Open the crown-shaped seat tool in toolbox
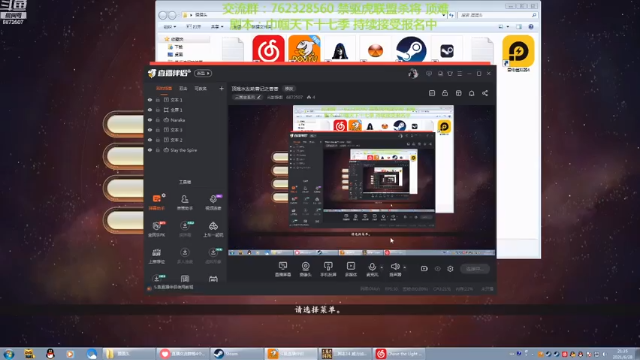The image size is (640, 360). coord(157,253)
